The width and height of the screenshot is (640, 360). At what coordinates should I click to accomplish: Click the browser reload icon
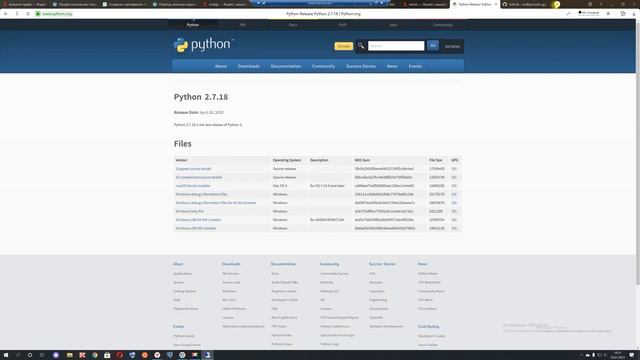click(x=28, y=13)
